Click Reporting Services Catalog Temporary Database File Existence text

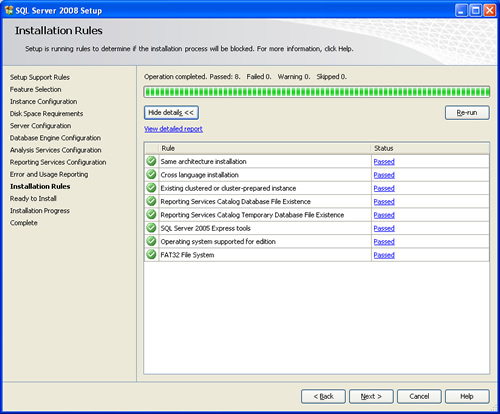point(252,215)
